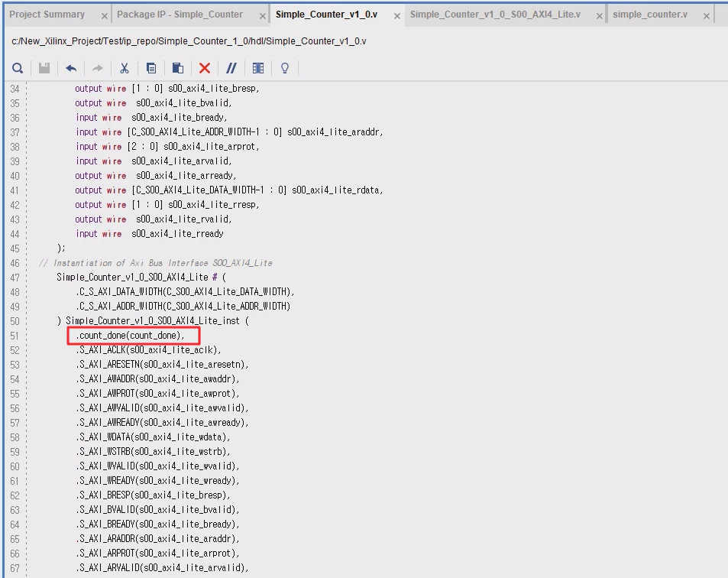
Task: Redo with the forward arrow icon
Action: pyautogui.click(x=98, y=68)
